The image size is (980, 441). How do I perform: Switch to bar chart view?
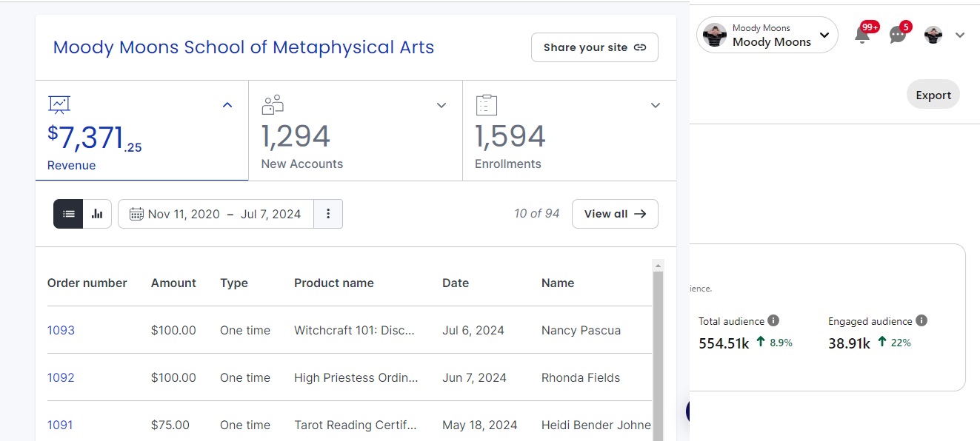pos(97,214)
